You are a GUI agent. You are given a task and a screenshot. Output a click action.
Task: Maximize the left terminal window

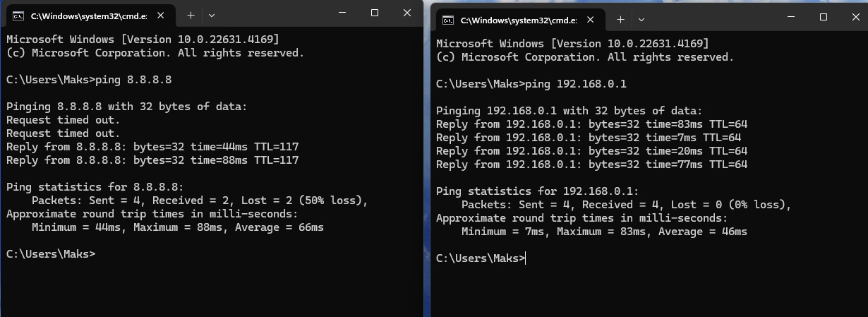[x=375, y=13]
